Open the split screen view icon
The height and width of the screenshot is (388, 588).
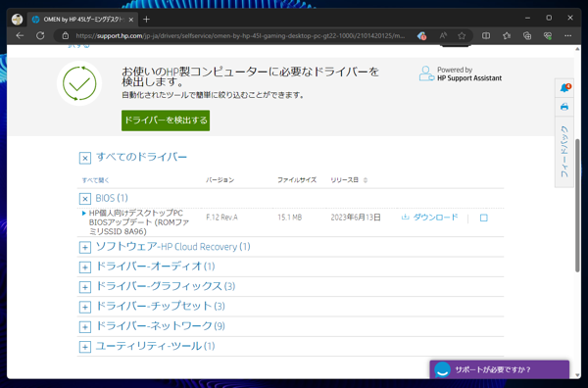pos(486,35)
